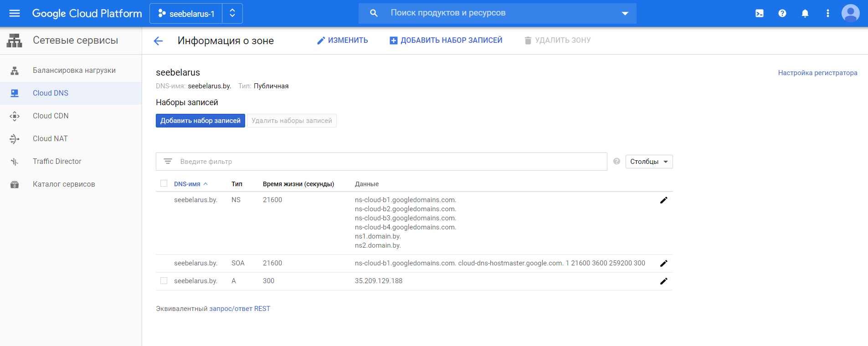This screenshot has height=346, width=868.
Task: Click the Удалить наборы записей button
Action: 292,121
